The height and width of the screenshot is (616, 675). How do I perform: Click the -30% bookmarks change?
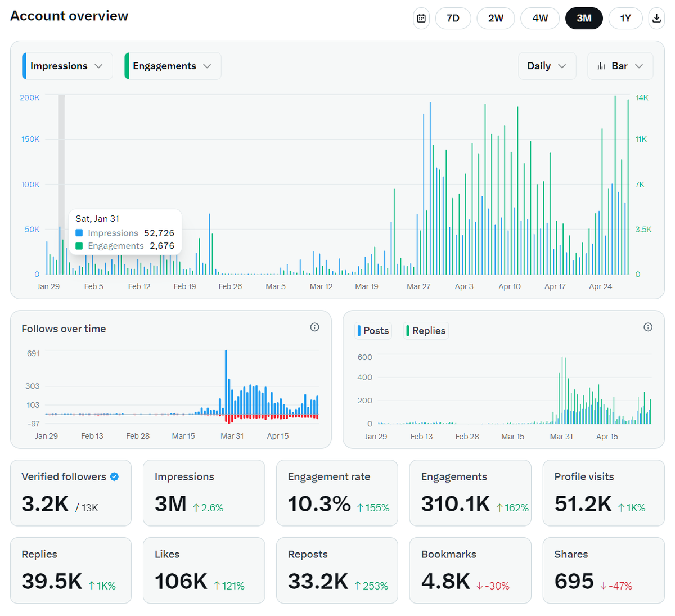tap(493, 586)
